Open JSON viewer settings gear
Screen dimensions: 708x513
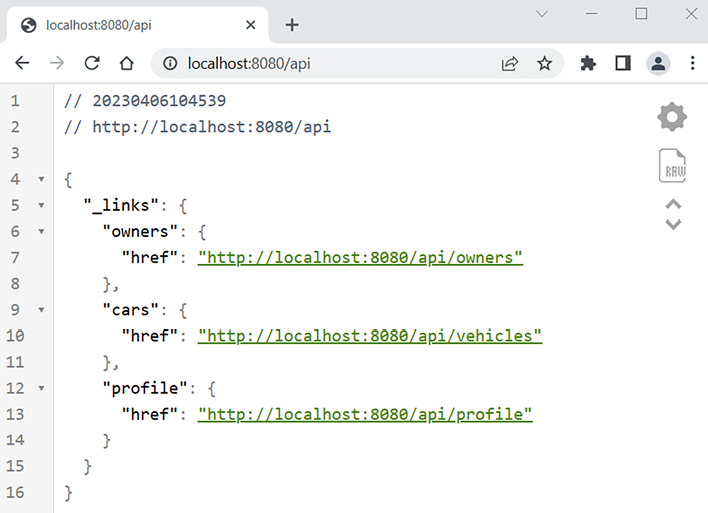(672, 117)
